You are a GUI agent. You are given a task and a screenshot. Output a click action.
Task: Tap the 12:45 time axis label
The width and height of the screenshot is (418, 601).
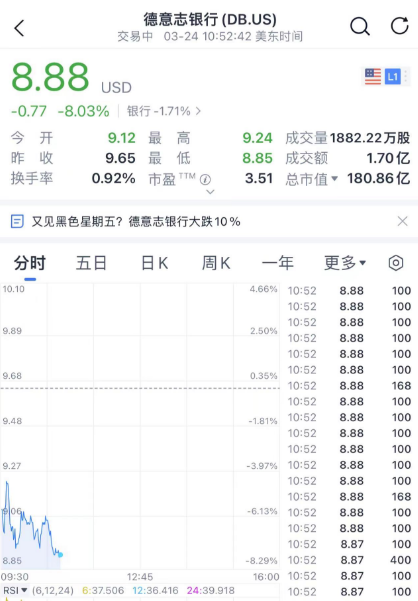click(140, 577)
